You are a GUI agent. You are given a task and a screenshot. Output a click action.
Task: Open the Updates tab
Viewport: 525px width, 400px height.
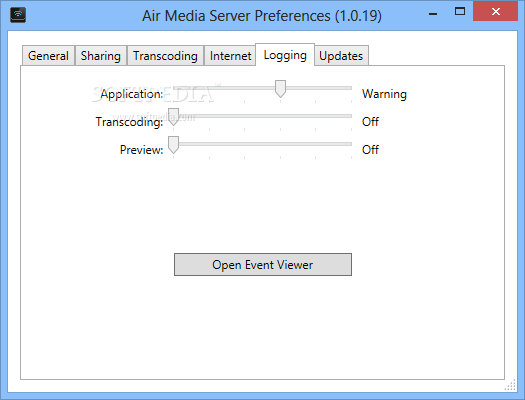(341, 56)
